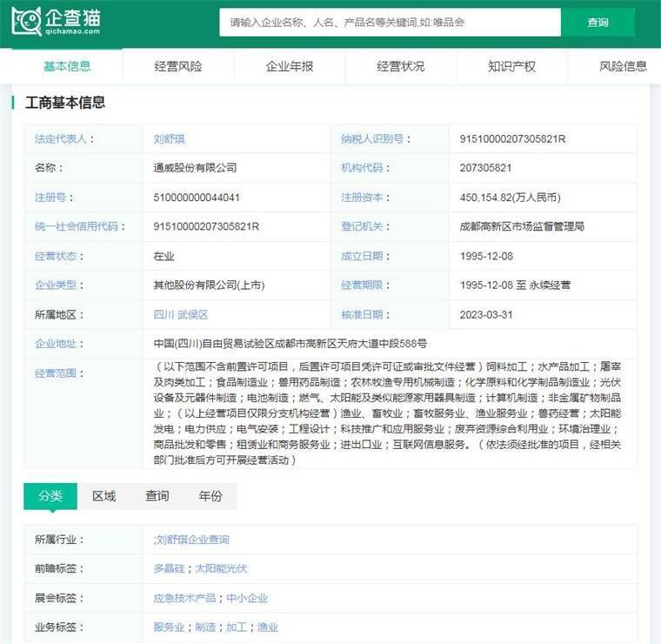Focus the company name search field
This screenshot has height=644, width=661.
click(x=390, y=23)
